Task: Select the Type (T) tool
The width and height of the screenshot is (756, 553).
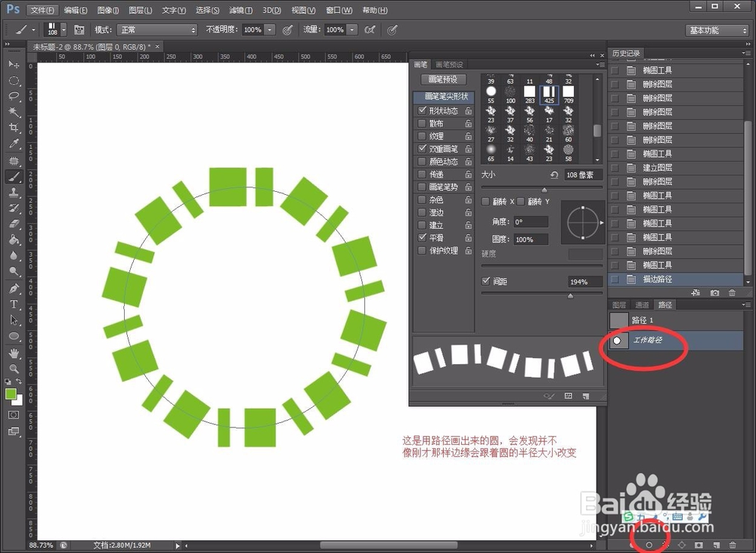Action: coord(14,304)
